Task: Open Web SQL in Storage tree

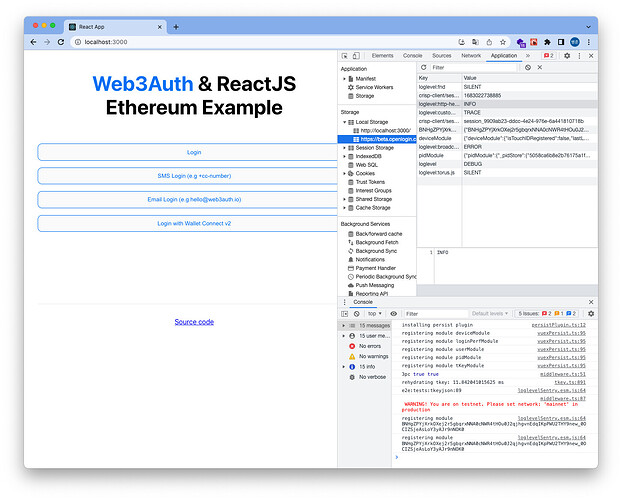Action: coord(366,165)
